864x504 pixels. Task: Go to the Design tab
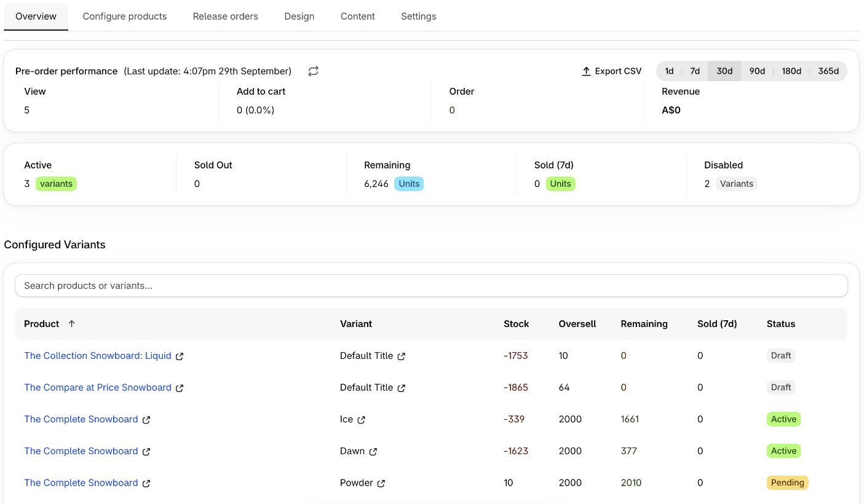coord(299,17)
